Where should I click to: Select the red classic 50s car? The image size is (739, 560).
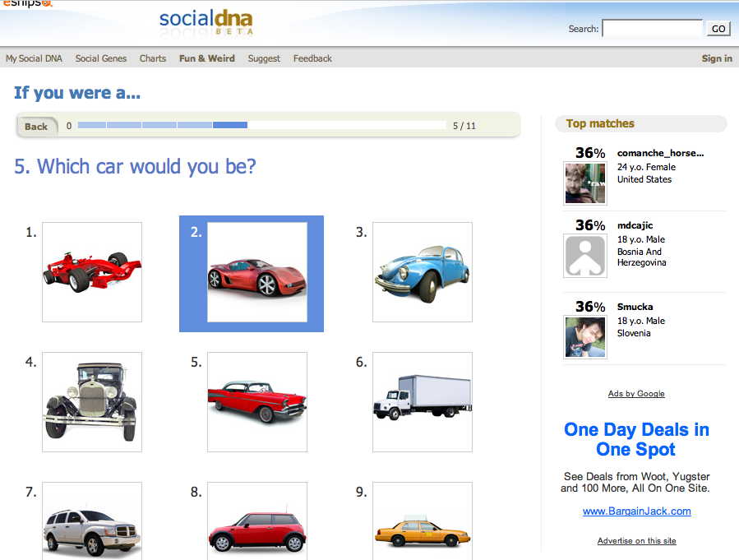(257, 402)
